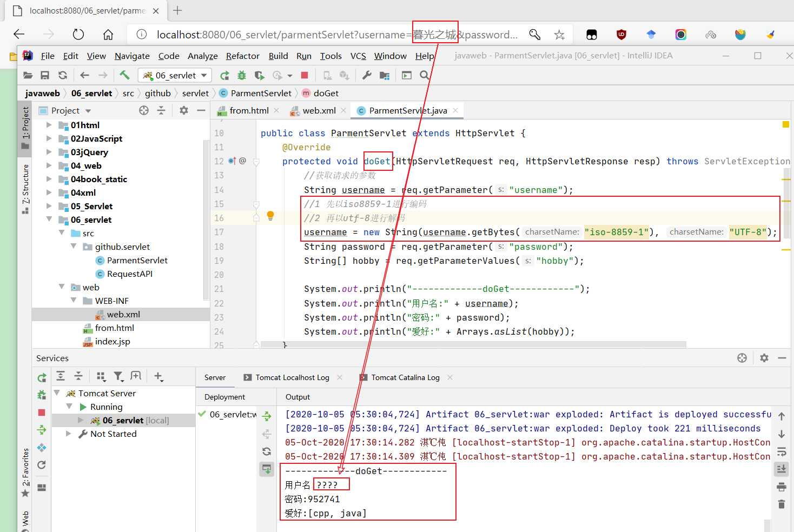Start debugging with the green bug icon

click(x=242, y=76)
